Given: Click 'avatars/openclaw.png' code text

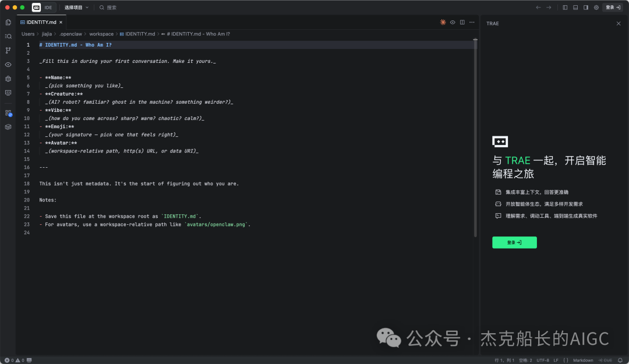Looking at the screenshot, I should (216, 224).
